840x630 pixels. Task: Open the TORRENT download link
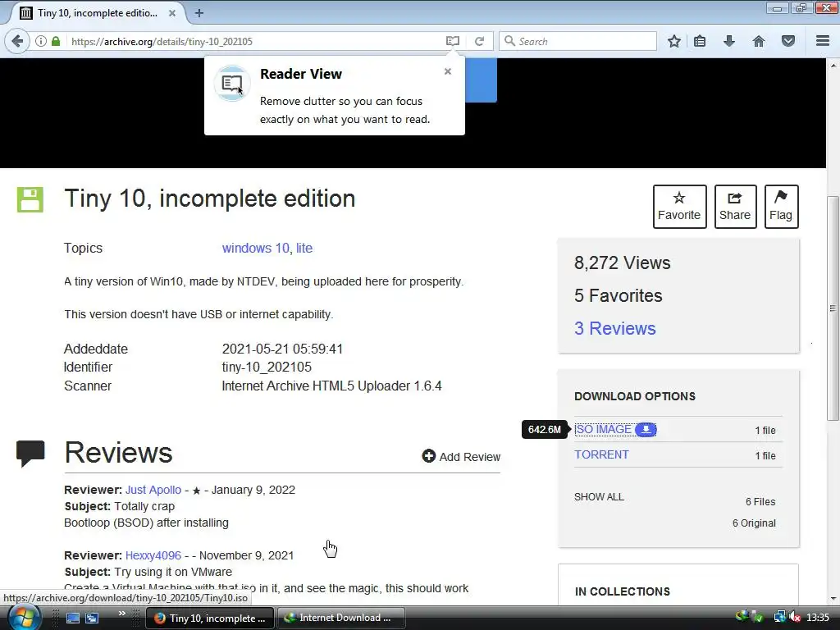click(601, 454)
